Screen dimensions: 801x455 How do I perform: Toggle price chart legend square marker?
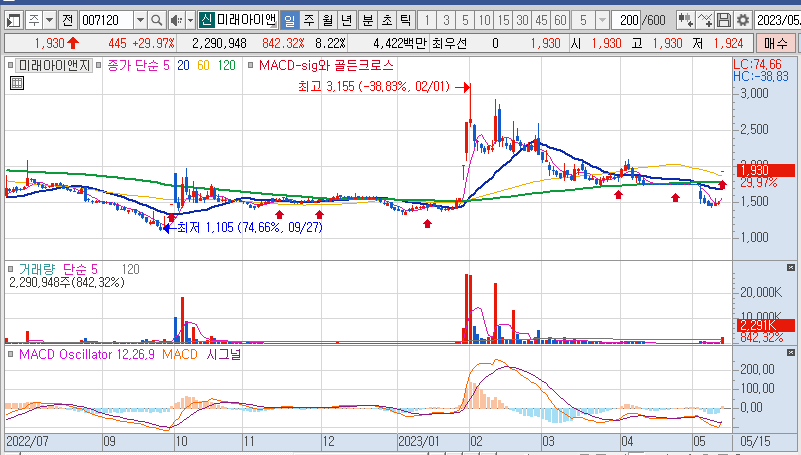coord(10,65)
